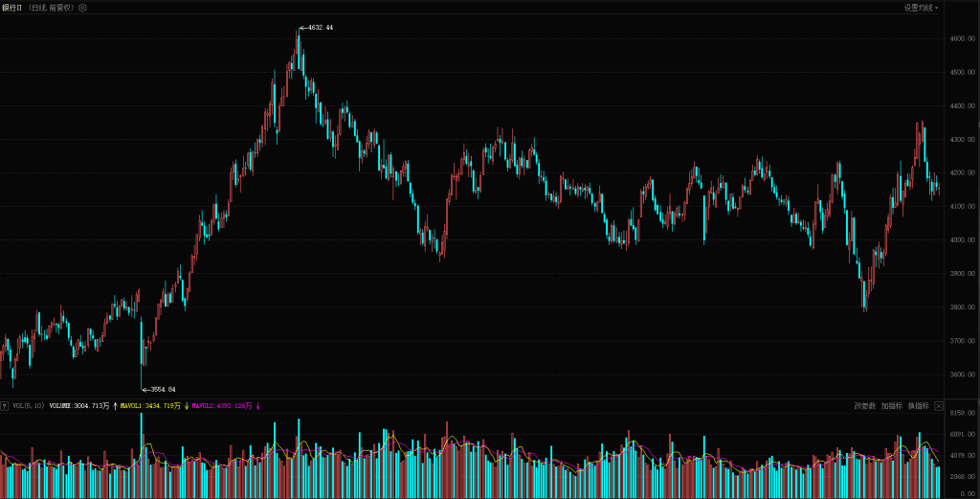Click 改参数 to modify indicator parameters
Viewport: 980px width, 499px height.
[865, 406]
